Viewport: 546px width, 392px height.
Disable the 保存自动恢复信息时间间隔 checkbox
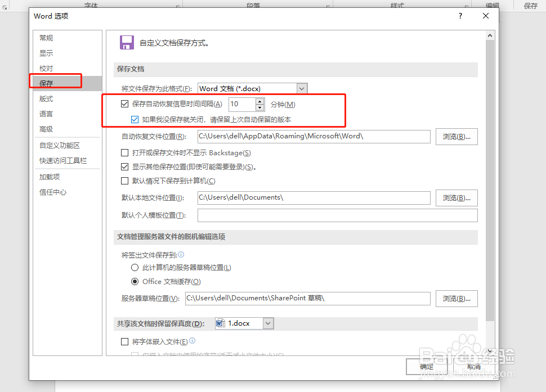pos(124,104)
